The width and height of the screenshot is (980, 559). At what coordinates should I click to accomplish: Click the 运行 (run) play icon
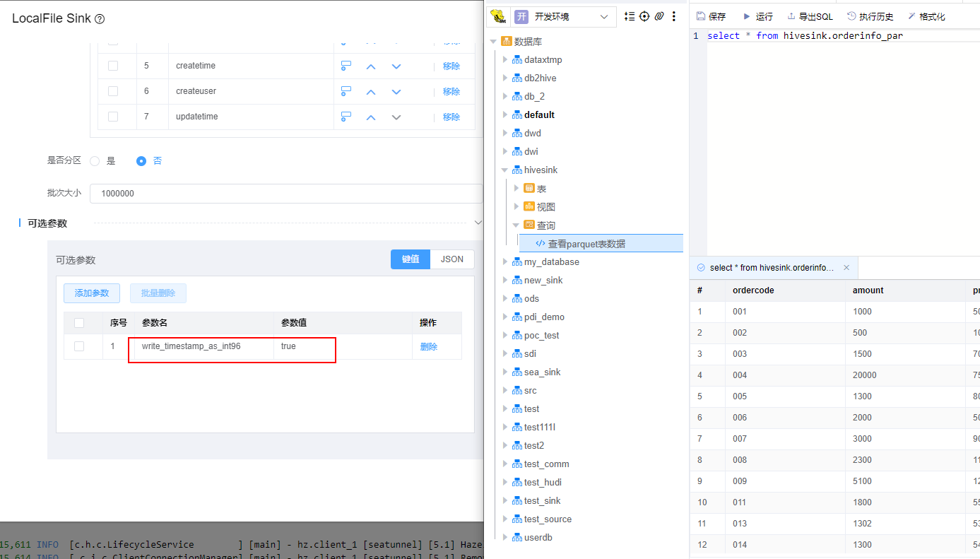(747, 16)
